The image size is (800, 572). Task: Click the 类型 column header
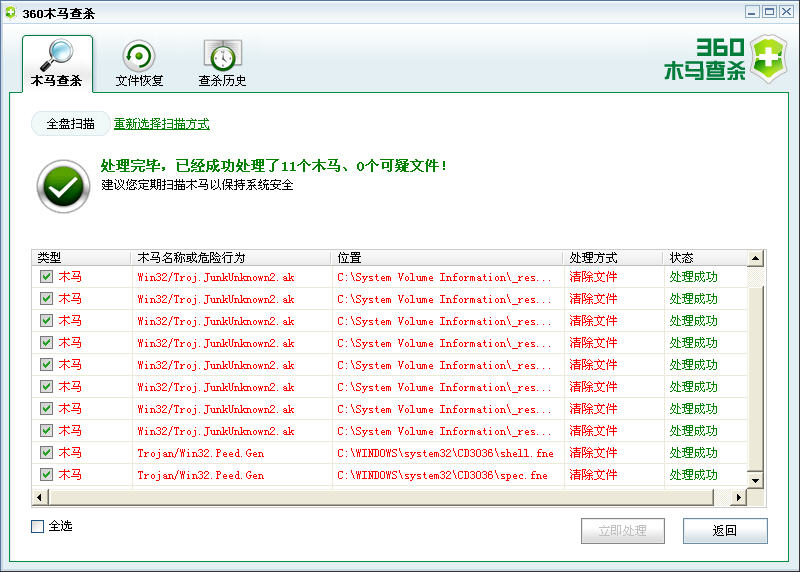click(82, 258)
